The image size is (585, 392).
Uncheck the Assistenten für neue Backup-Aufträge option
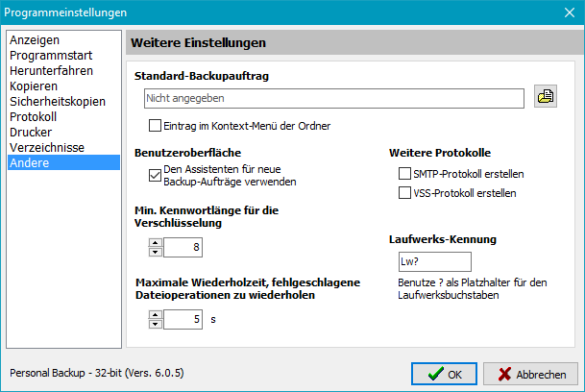pyautogui.click(x=156, y=174)
